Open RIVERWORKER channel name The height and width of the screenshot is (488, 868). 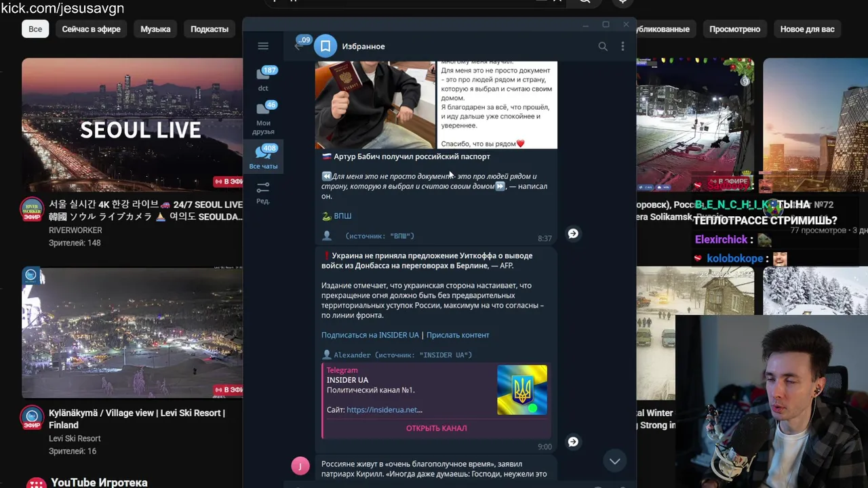tap(75, 230)
